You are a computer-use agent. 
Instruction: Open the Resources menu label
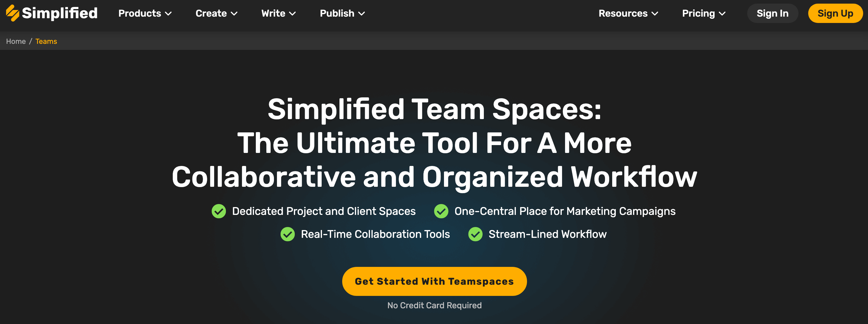click(623, 14)
